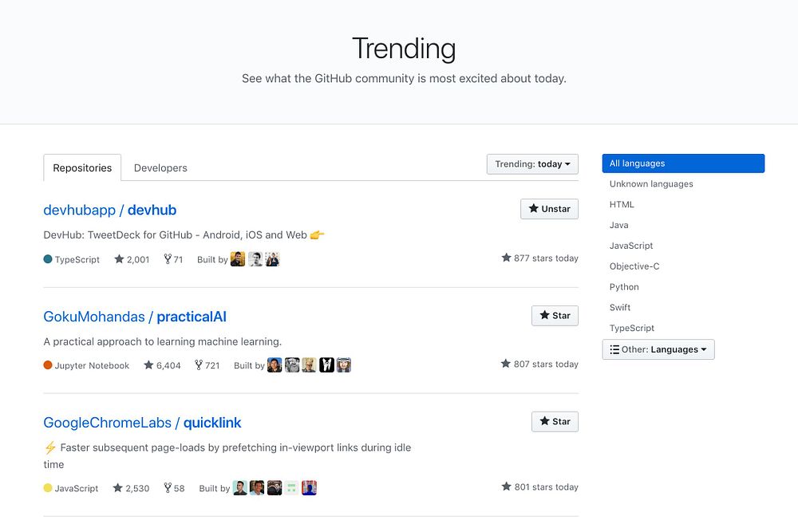Screen dimensions: 798x532
Task: Click second contributor avatar of devhub
Action: point(255,259)
